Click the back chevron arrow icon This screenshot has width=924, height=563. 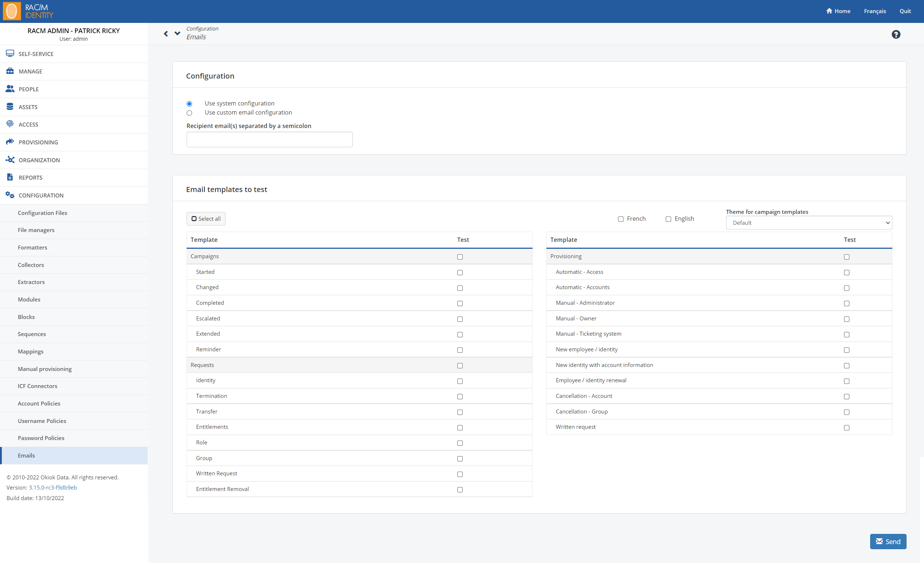pyautogui.click(x=166, y=34)
